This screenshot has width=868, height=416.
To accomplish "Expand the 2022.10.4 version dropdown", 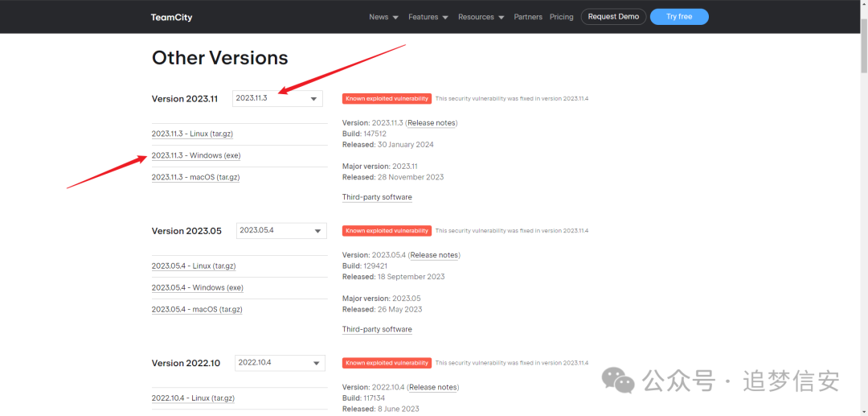I will pyautogui.click(x=280, y=363).
